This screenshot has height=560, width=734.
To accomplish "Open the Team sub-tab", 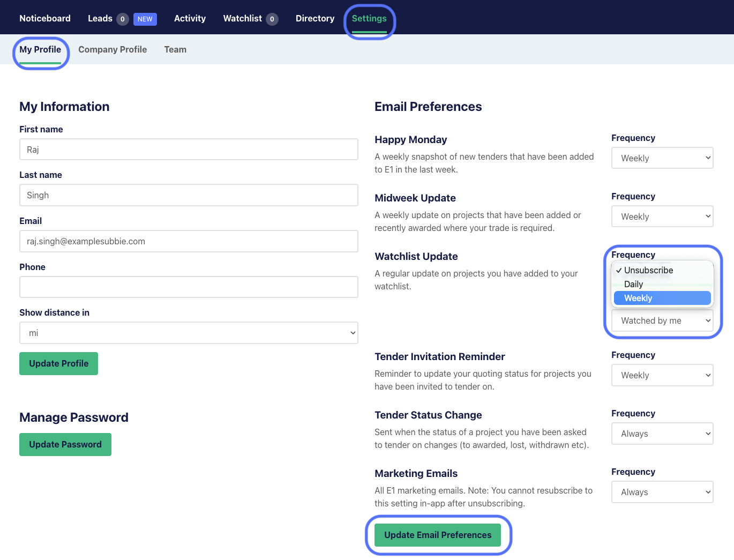I will (x=175, y=49).
